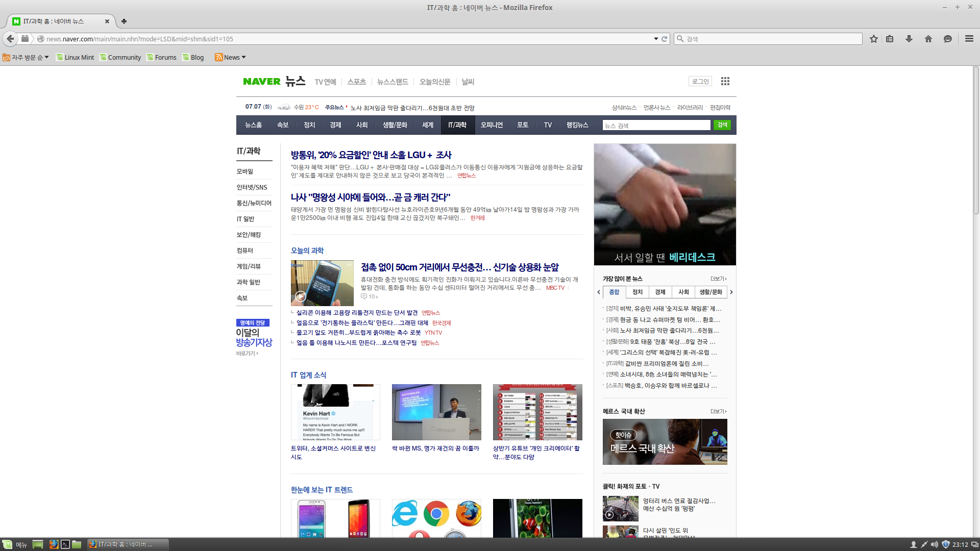
Task: Open the chat bubble toolbar icon
Action: click(948, 39)
